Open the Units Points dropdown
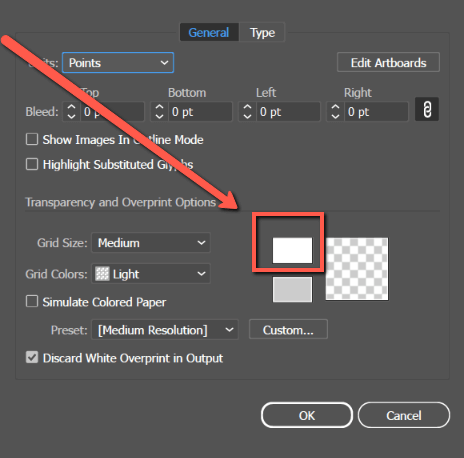464x458 pixels. click(118, 63)
